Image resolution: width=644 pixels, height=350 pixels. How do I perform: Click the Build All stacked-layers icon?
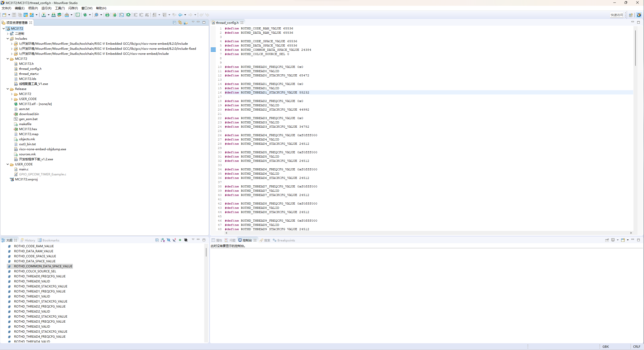pyautogui.click(x=59, y=15)
